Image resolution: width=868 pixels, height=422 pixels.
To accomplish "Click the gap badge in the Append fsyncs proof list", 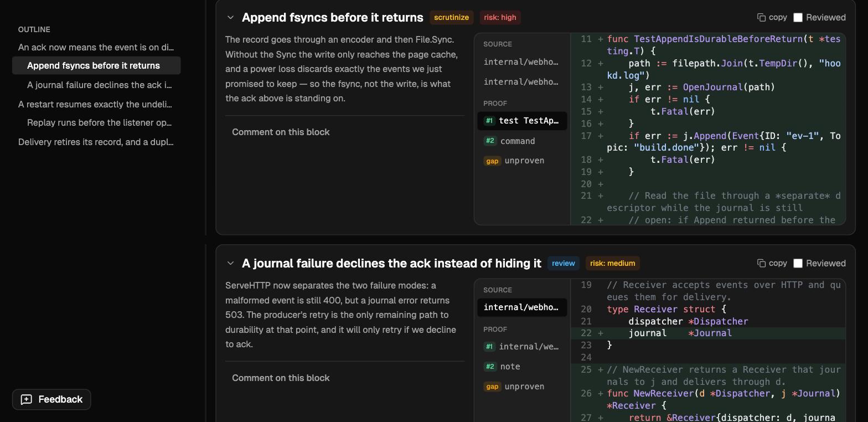I will tap(492, 161).
